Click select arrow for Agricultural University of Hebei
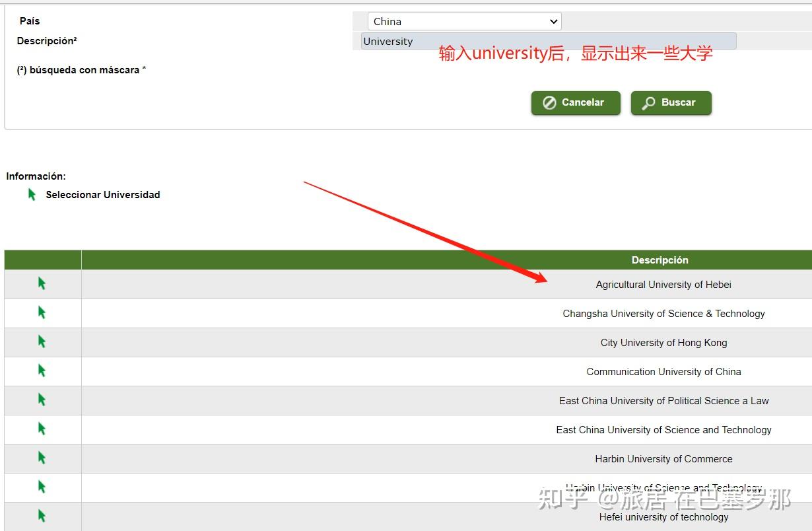Viewport: 812px width, 531px height. (x=42, y=284)
